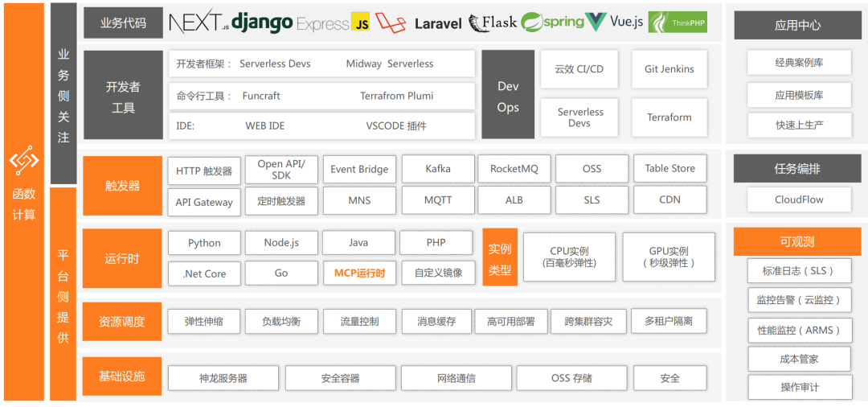Click the 跨集群容灾 box
This screenshot has height=407, width=868.
click(x=588, y=321)
